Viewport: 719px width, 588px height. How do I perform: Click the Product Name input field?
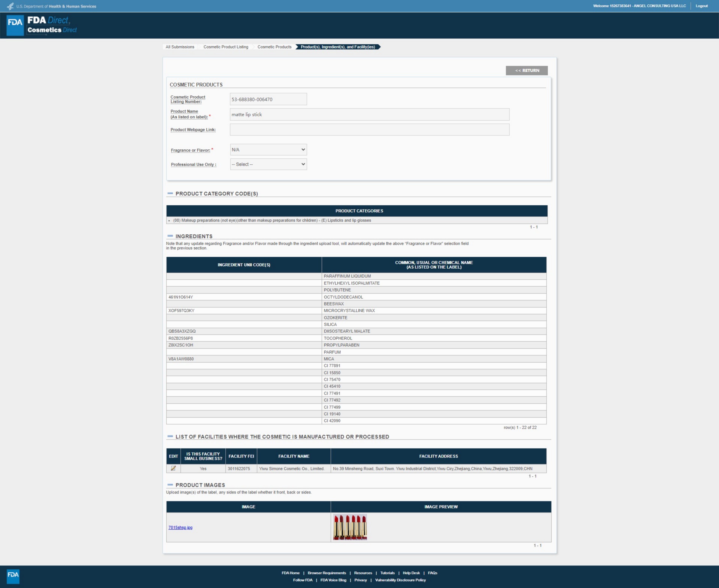369,114
